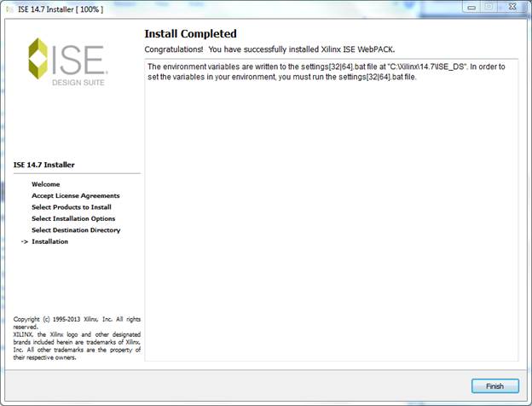Click the Finish button
Viewport: 532px width, 406px height.
[x=495, y=386]
